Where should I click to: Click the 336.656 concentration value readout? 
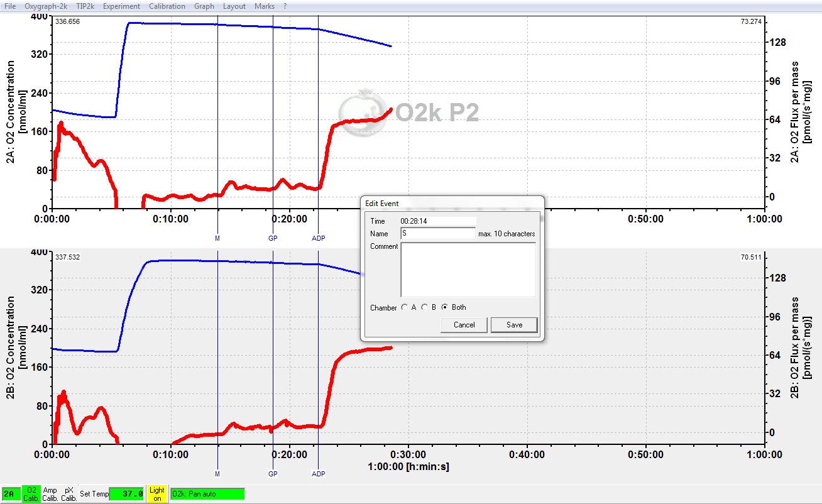(67, 21)
